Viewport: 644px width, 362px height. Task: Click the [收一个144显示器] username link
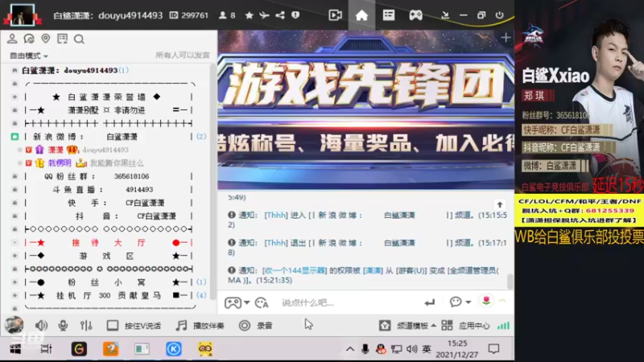pyautogui.click(x=295, y=270)
